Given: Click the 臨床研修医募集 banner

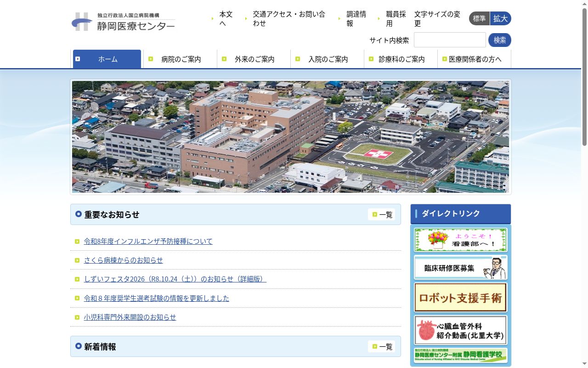Looking at the screenshot, I should tap(460, 267).
